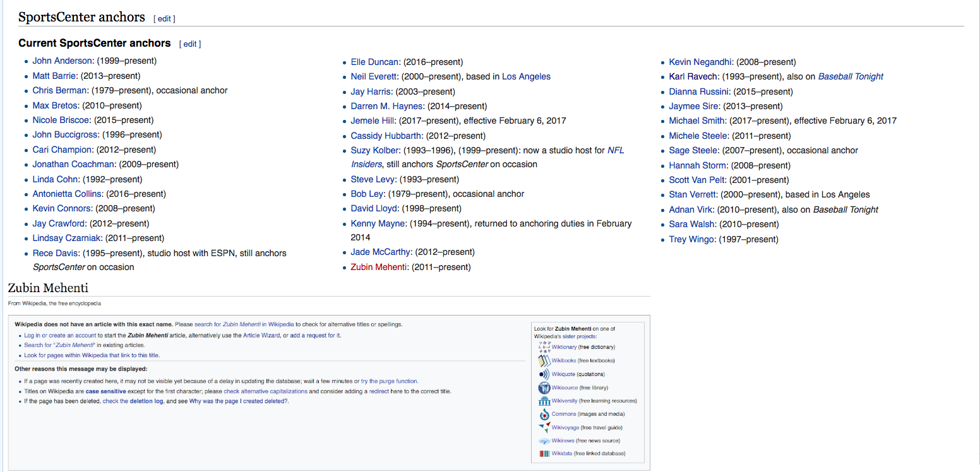Follow the Los Angeles link
Screen dimensions: 980x472
point(526,76)
